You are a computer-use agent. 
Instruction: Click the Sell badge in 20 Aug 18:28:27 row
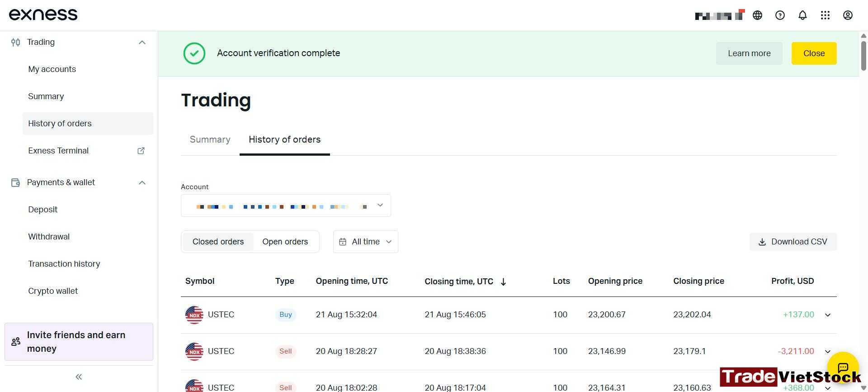click(x=286, y=351)
